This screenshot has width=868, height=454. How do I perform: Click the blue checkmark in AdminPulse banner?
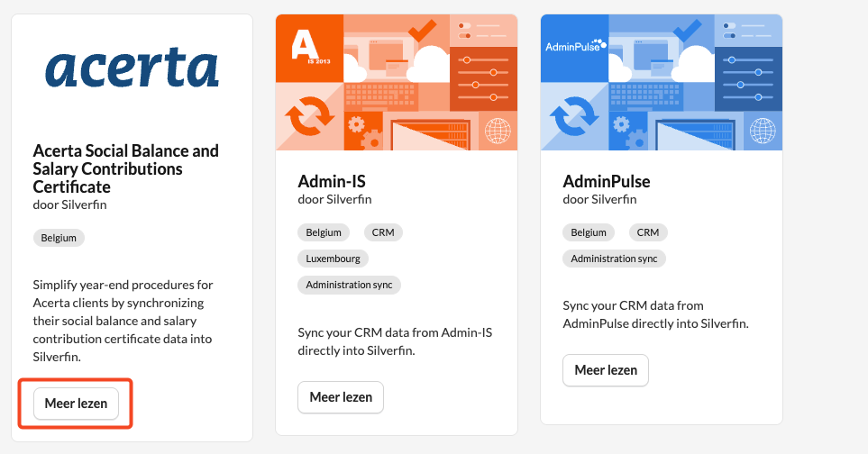tap(688, 31)
